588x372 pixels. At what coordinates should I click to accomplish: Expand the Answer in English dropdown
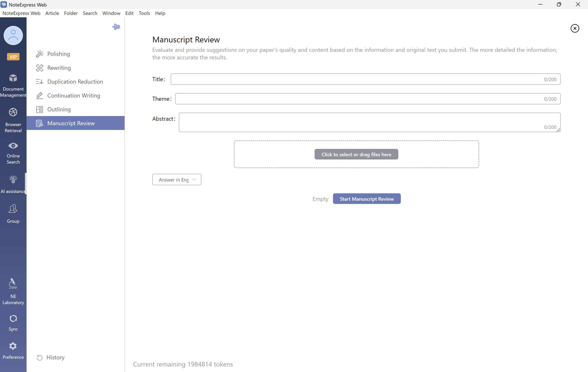coord(177,179)
